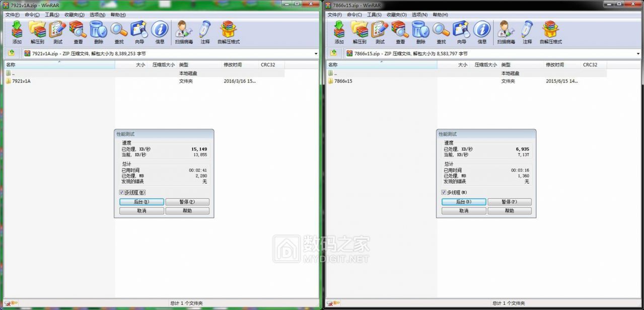
Task: Click the 删除 (Delete) toolbar icon
Action: pos(99,31)
